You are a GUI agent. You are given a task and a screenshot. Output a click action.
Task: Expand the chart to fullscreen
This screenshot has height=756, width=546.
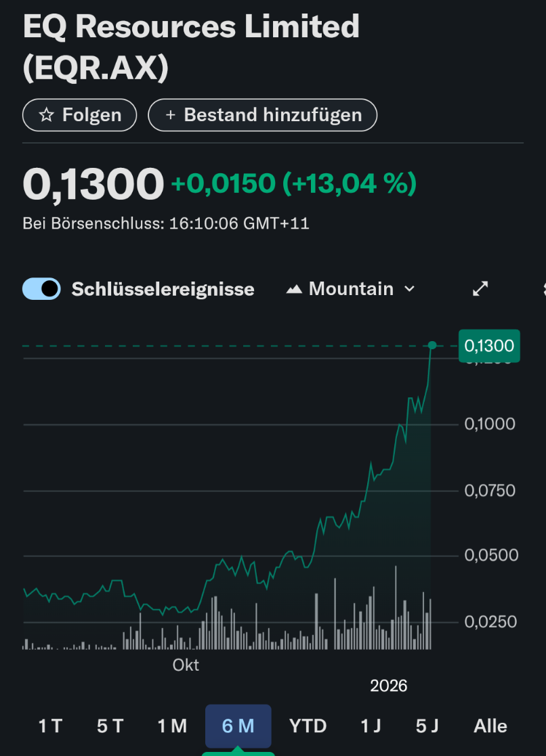click(480, 289)
